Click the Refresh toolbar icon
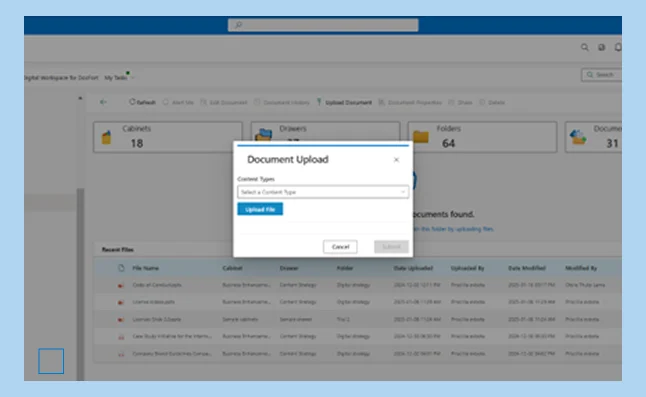This screenshot has width=646, height=397. point(132,102)
